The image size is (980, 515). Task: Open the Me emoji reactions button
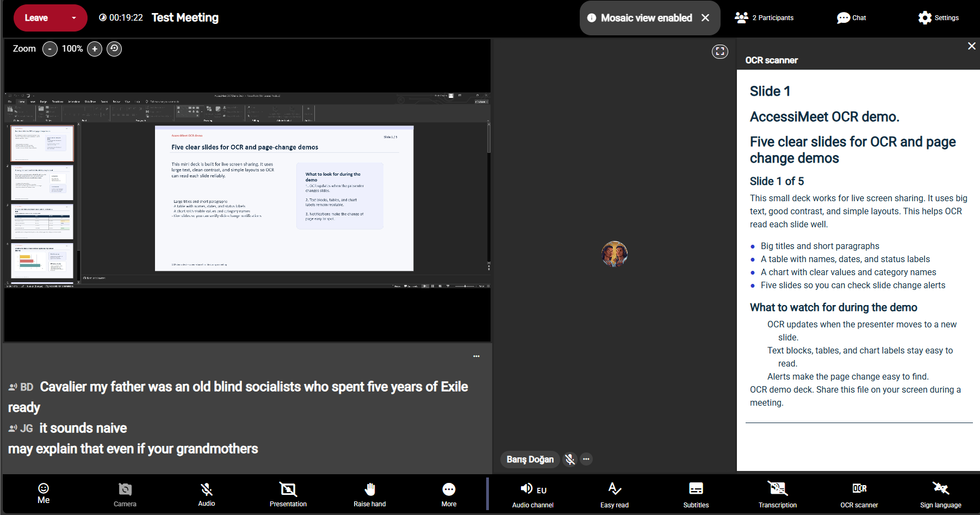tap(44, 494)
